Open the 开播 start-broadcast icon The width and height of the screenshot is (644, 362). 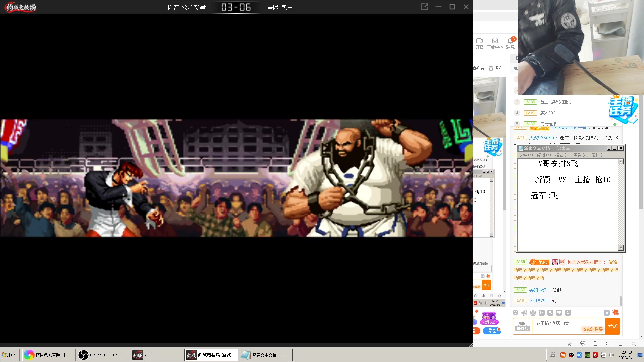click(479, 43)
